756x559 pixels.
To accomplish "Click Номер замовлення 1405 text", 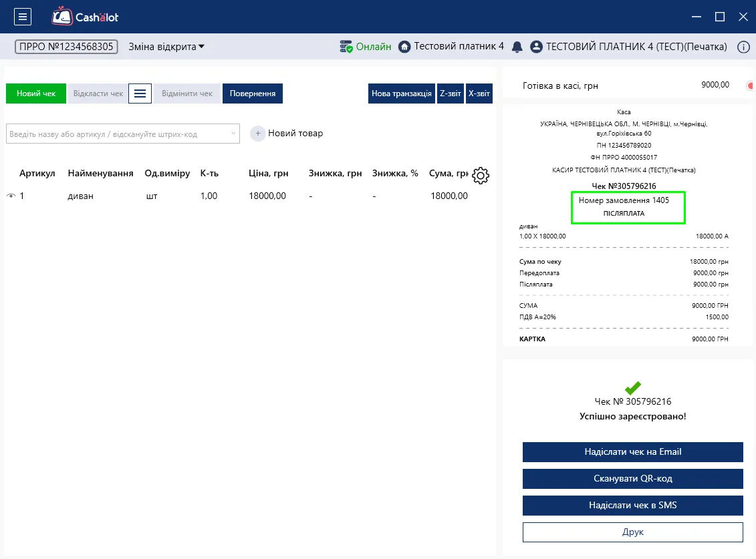I will 624,200.
